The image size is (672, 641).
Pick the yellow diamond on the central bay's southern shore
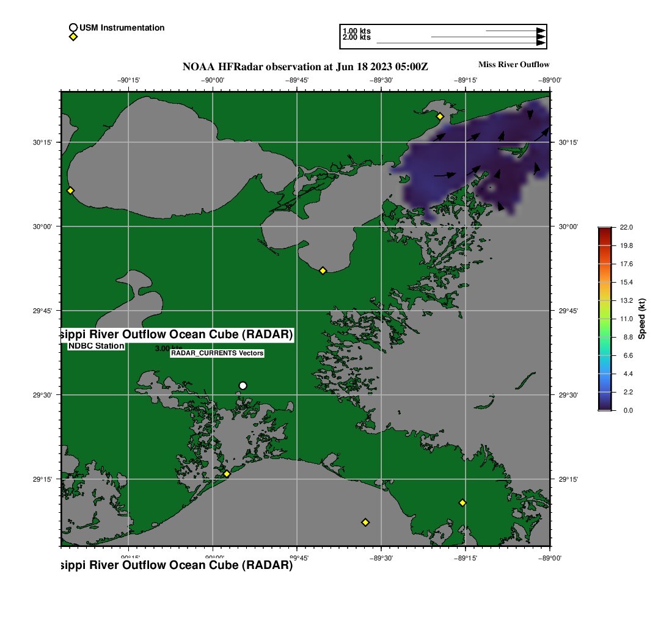pyautogui.click(x=323, y=270)
